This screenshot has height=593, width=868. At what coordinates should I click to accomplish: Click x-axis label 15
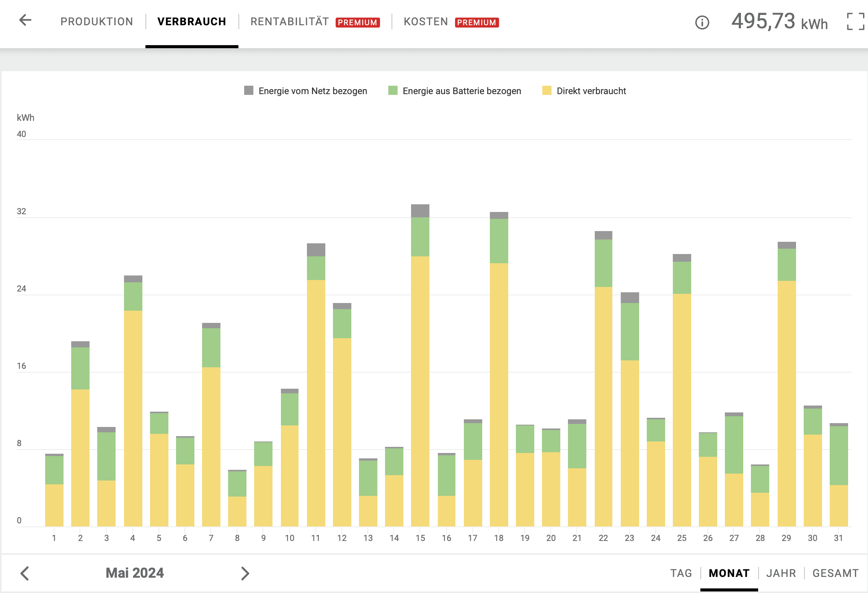pos(420,538)
